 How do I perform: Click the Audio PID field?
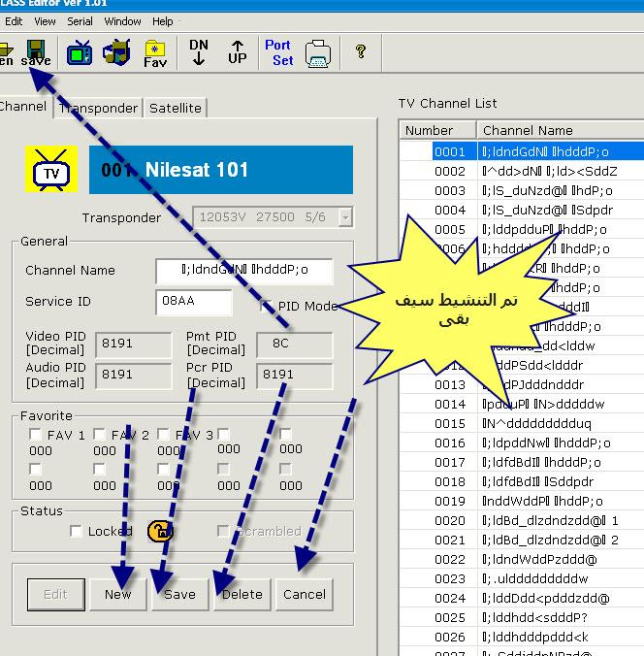coord(134,376)
